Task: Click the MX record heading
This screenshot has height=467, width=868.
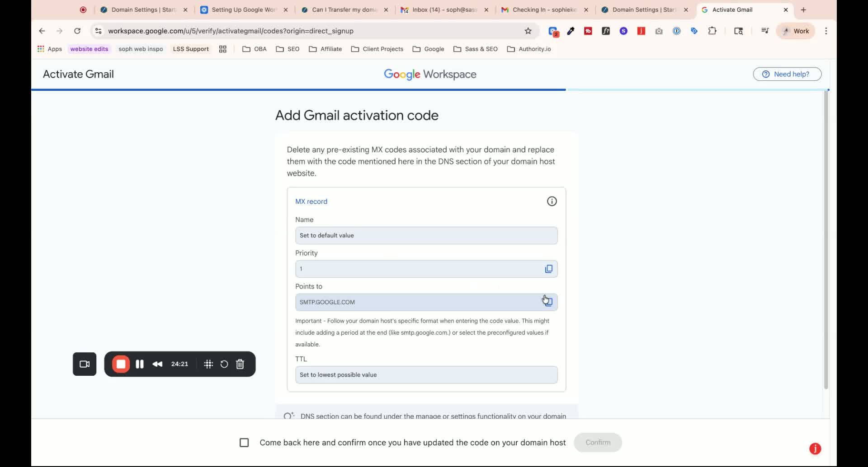Action: click(x=311, y=201)
